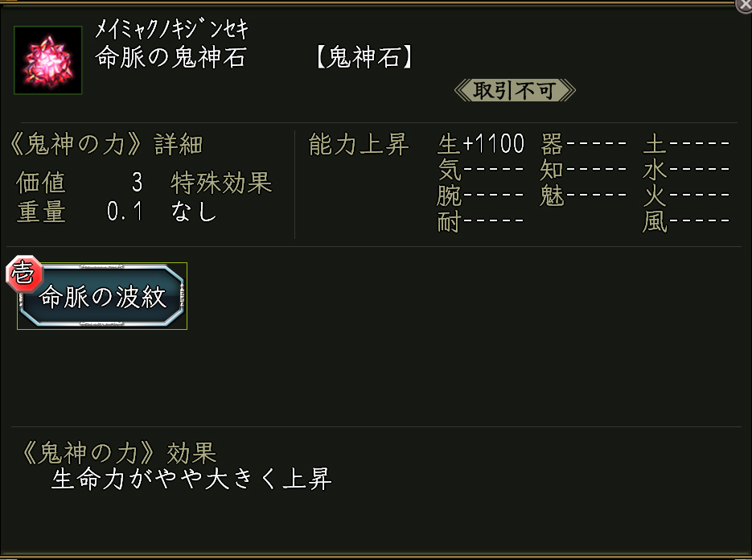Click the red 壱 rank badge
752x560 pixels.
point(22,274)
